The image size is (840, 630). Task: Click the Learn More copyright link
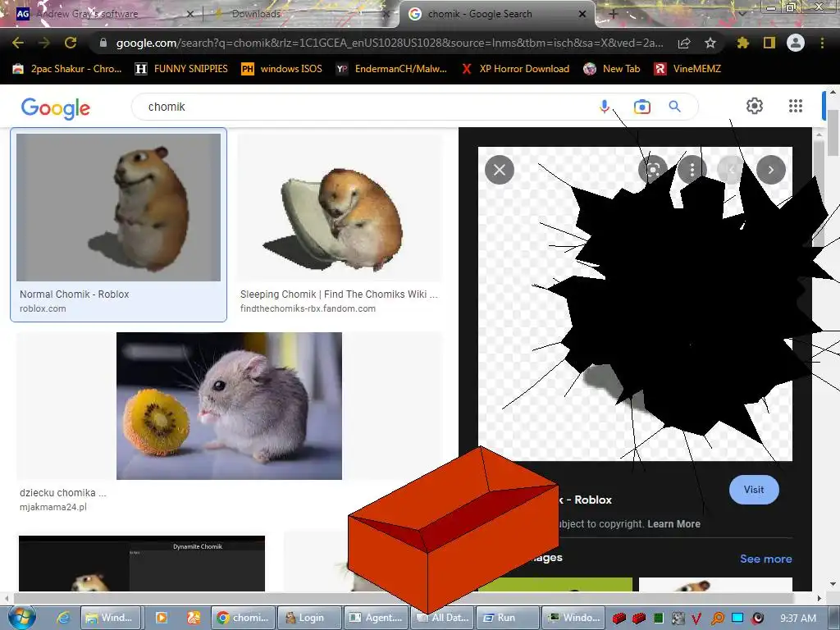click(673, 524)
